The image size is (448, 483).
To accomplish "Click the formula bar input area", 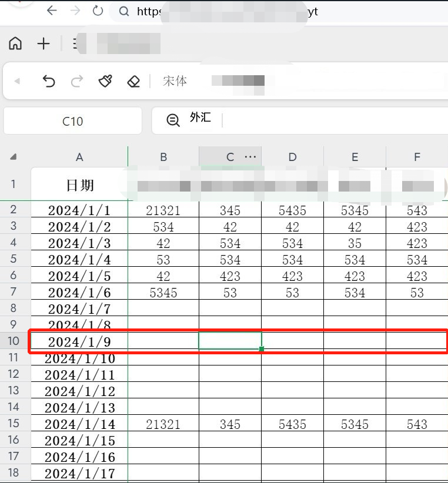I will pos(329,120).
